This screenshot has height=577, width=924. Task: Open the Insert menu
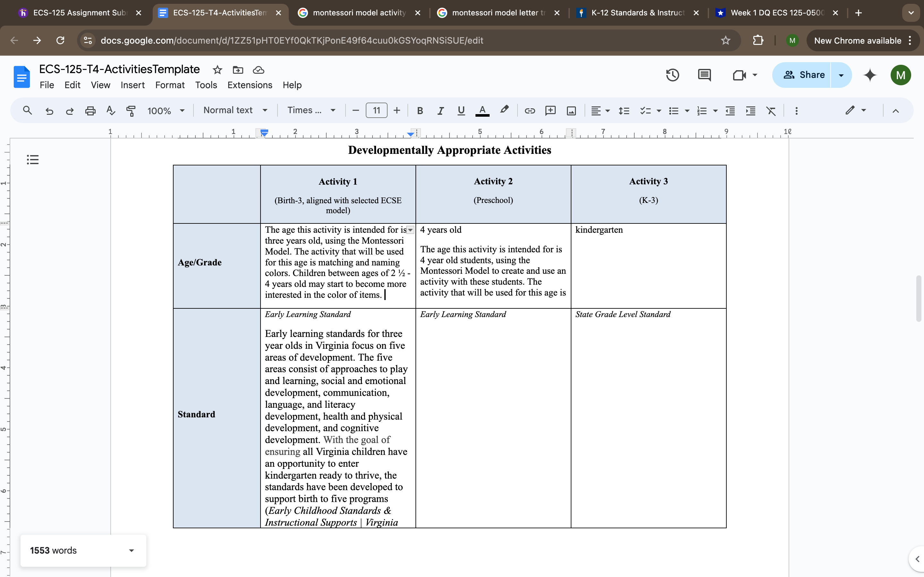tap(133, 85)
